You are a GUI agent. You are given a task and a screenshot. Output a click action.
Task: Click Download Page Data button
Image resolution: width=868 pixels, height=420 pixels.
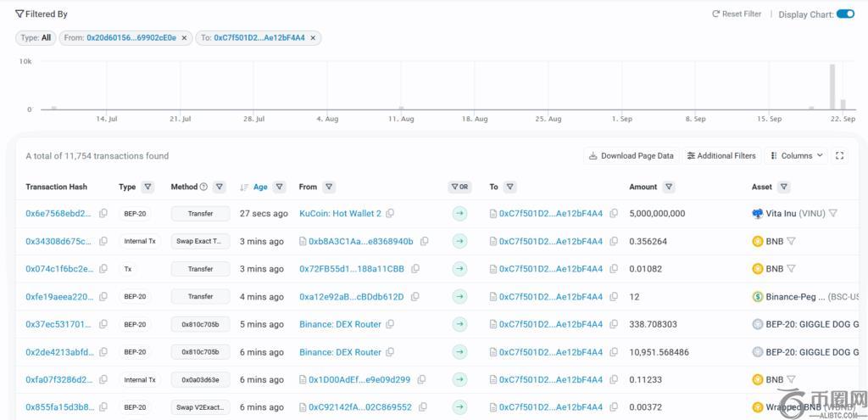pyautogui.click(x=630, y=156)
